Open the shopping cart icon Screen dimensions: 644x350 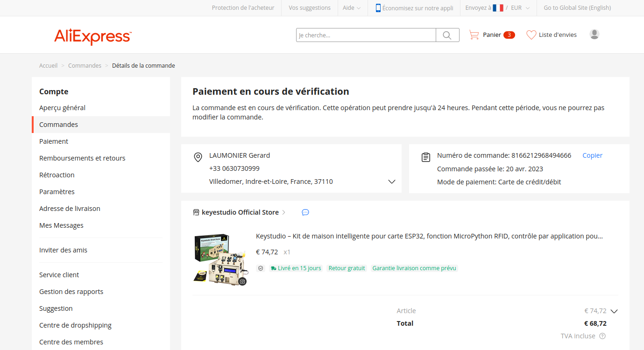point(474,35)
